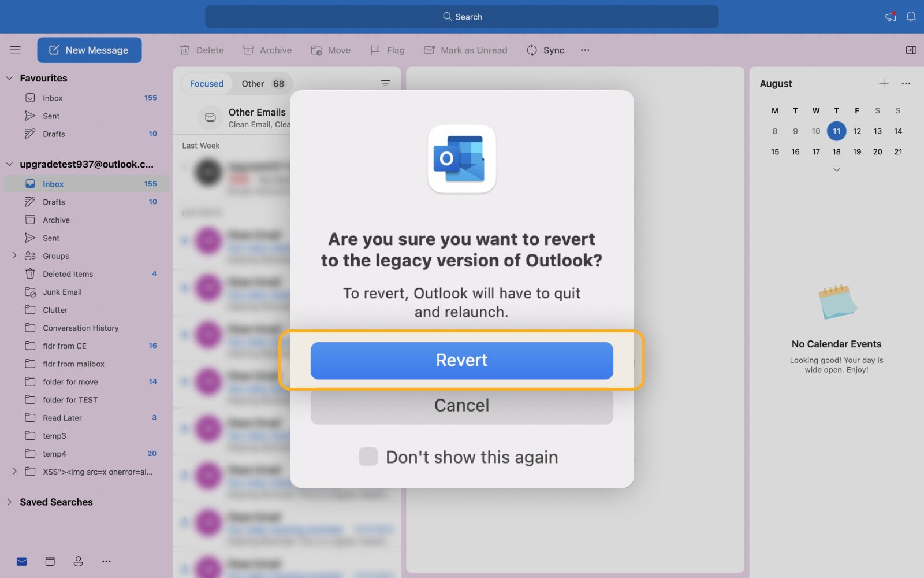Open the notifications bell icon
This screenshot has height=578, width=924.
pyautogui.click(x=911, y=17)
